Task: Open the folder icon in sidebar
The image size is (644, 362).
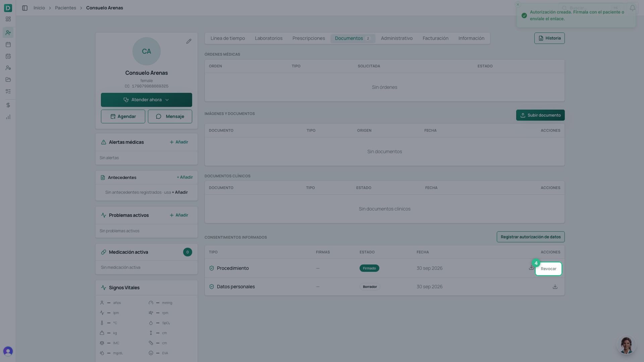Action: (8, 80)
